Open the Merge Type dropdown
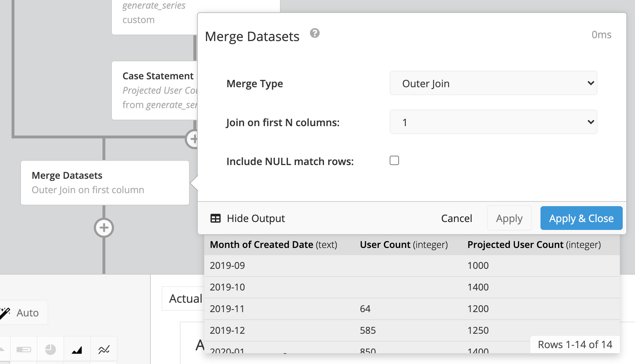The width and height of the screenshot is (635, 364). click(493, 83)
